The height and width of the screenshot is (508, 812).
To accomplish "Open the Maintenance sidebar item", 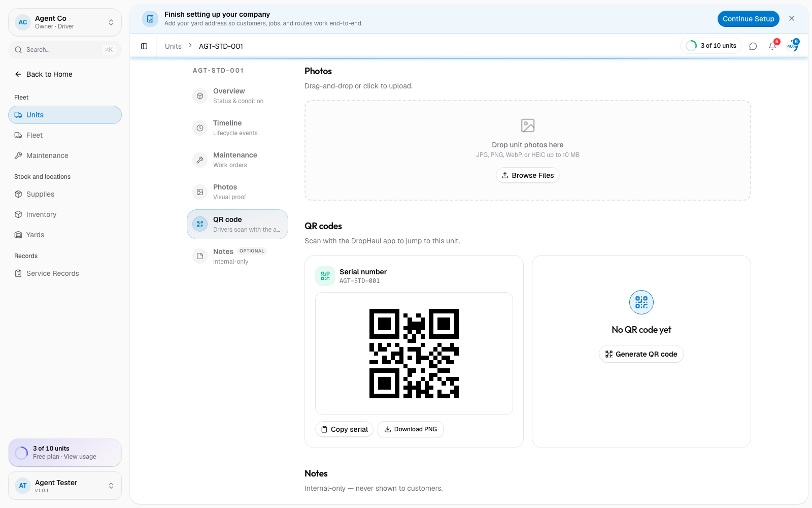I will pyautogui.click(x=65, y=155).
